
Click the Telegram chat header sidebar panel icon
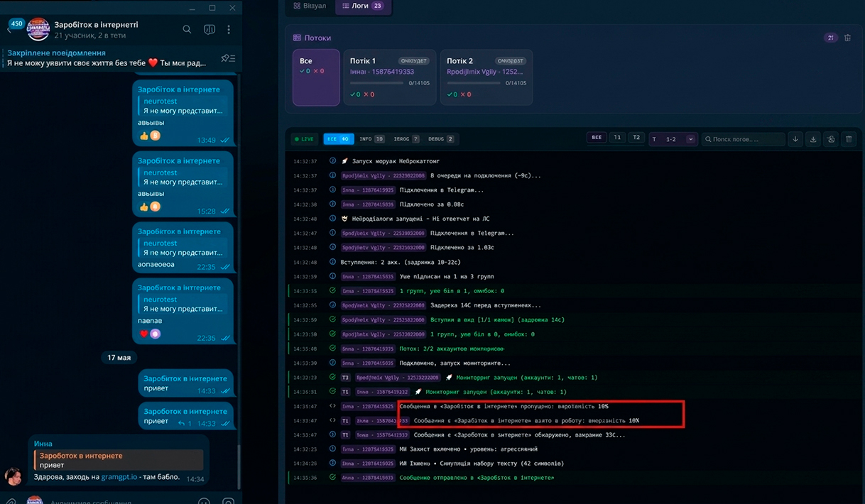point(210,30)
